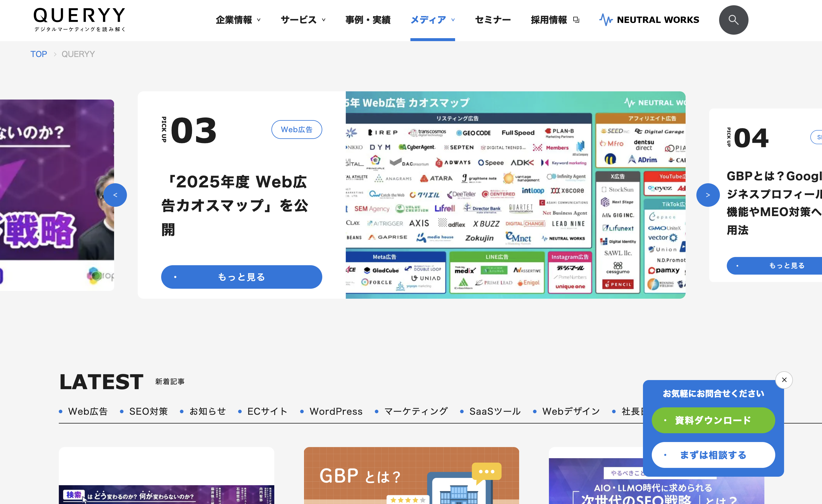Click the previous slide arrow button
The image size is (822, 504).
click(115, 195)
